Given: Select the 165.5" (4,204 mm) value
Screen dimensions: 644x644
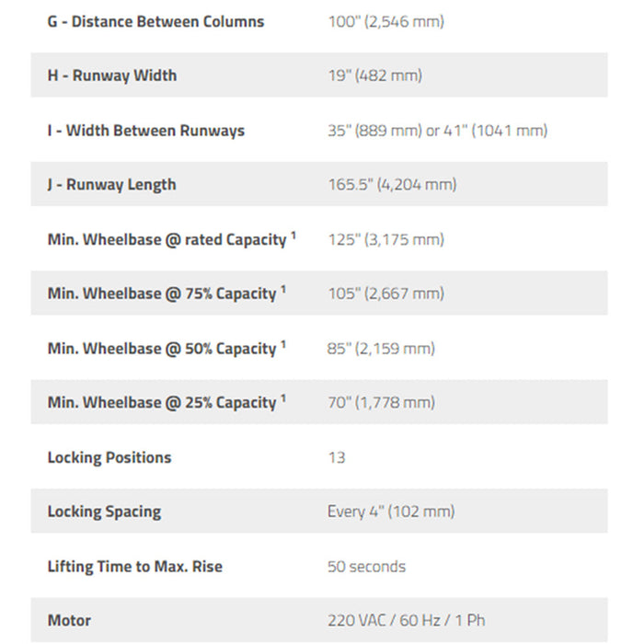Looking at the screenshot, I should click(x=392, y=185).
